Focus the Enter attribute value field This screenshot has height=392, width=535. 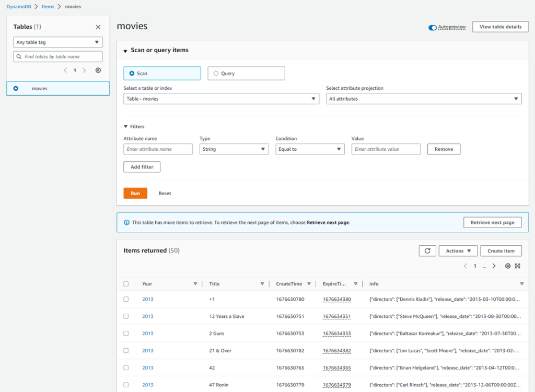tap(386, 149)
